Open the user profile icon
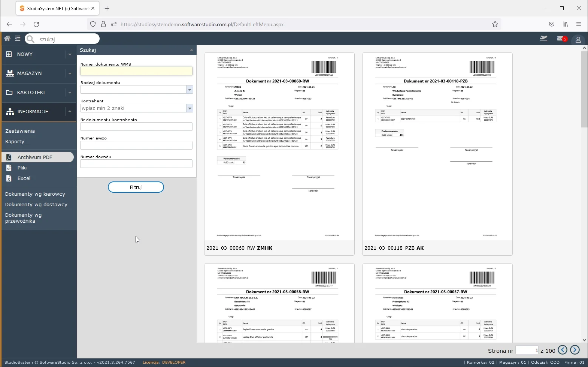The width and height of the screenshot is (588, 367). point(578,39)
